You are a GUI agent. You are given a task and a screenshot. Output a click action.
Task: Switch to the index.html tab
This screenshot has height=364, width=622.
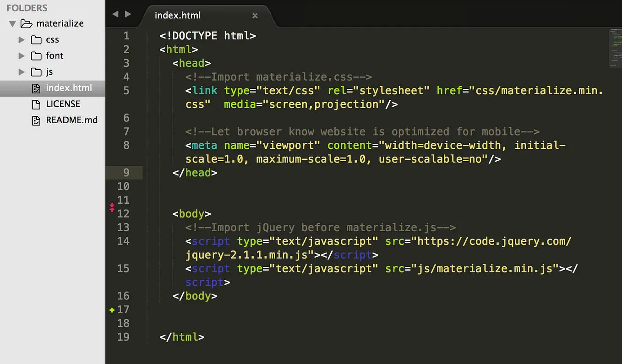(x=178, y=15)
